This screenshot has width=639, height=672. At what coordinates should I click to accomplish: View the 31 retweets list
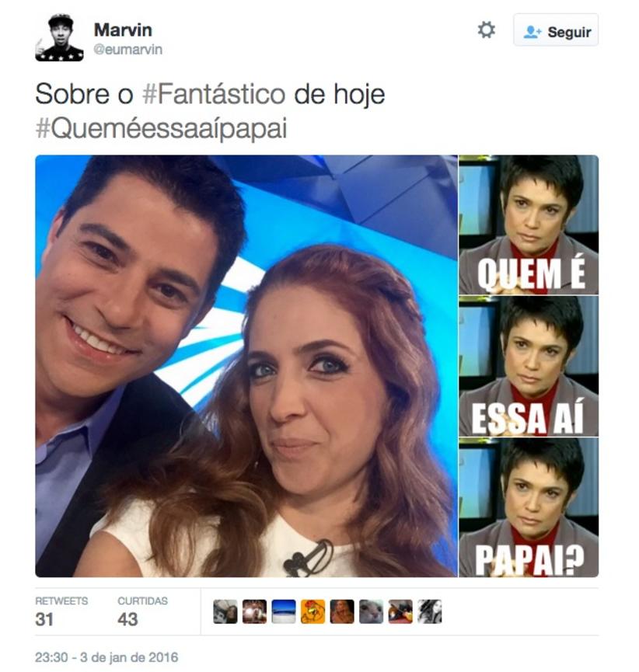(x=61, y=611)
